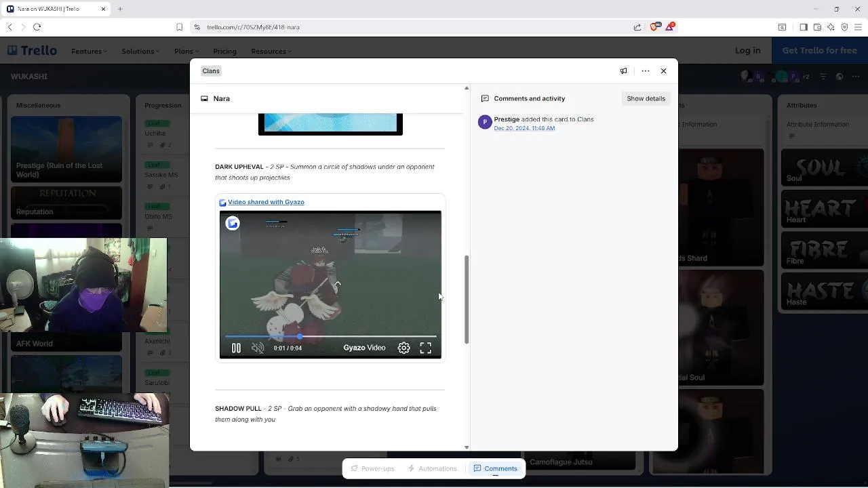Show the +2 additional board members
The width and height of the screenshot is (868, 488).
(806, 77)
